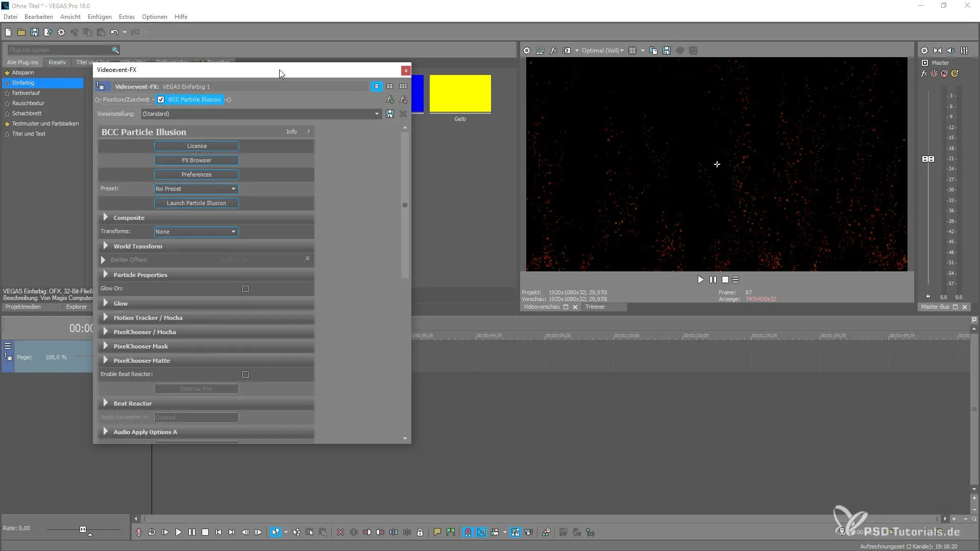
Task: Expand the Particle Properties section
Action: pos(105,274)
